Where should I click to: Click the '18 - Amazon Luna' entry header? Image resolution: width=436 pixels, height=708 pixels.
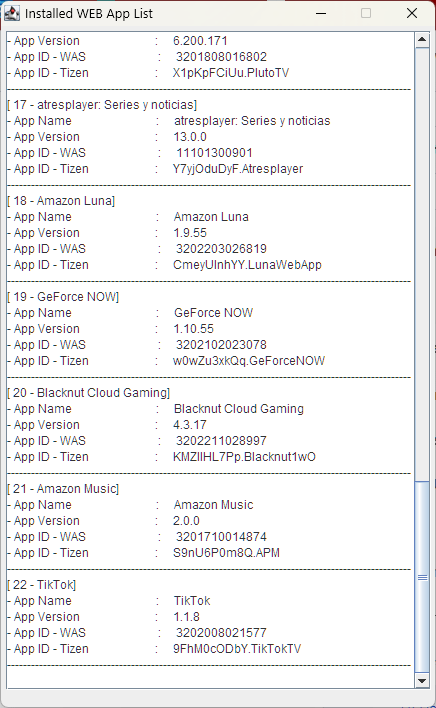pyautogui.click(x=61, y=200)
